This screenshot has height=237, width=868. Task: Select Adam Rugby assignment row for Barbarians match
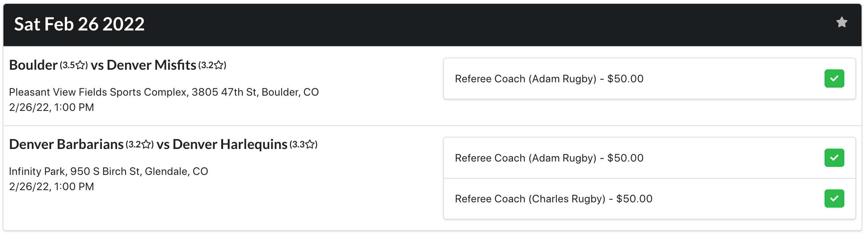pyautogui.click(x=549, y=158)
